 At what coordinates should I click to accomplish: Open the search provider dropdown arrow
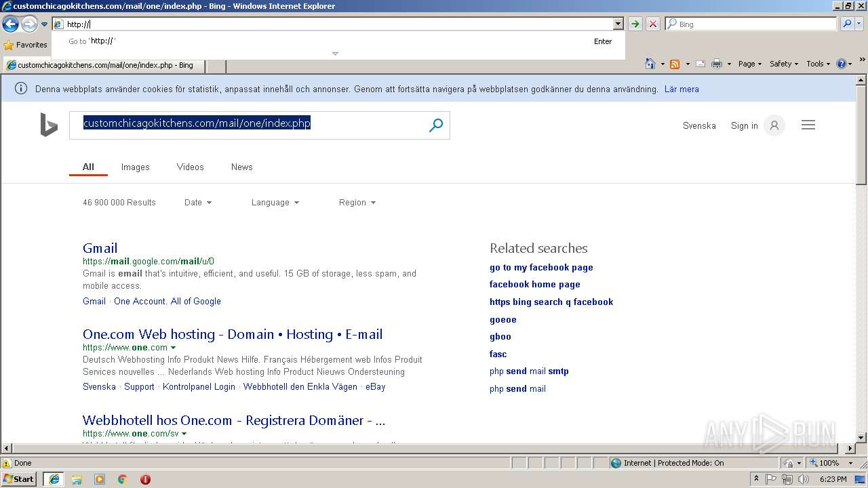click(860, 24)
